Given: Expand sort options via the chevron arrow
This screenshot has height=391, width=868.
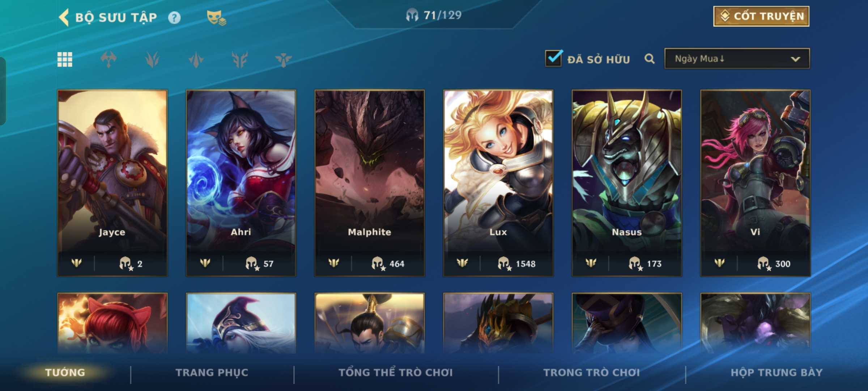Looking at the screenshot, I should point(795,59).
